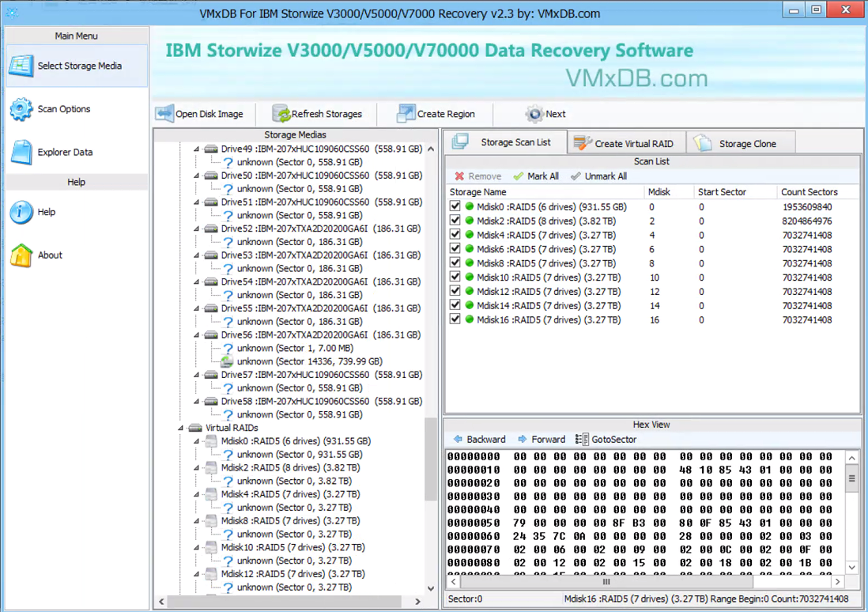Uncheck Mdisk2 in the Scan List

(x=455, y=221)
